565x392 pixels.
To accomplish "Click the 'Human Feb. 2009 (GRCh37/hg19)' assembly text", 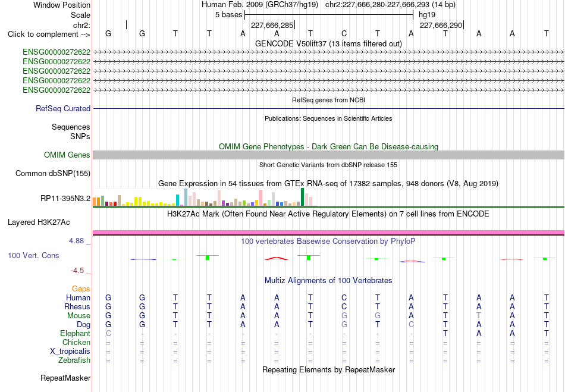I will (260, 5).
